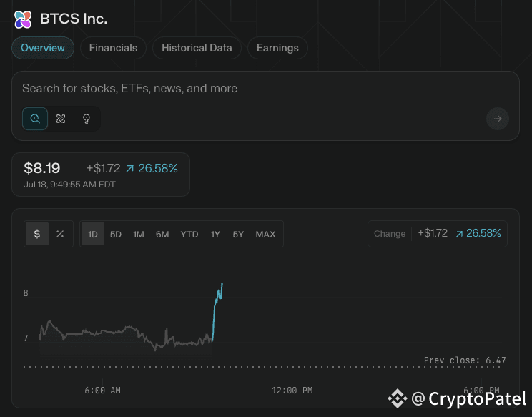Select the MAX chart range
Viewport: 532px width, 417px height.
click(265, 234)
